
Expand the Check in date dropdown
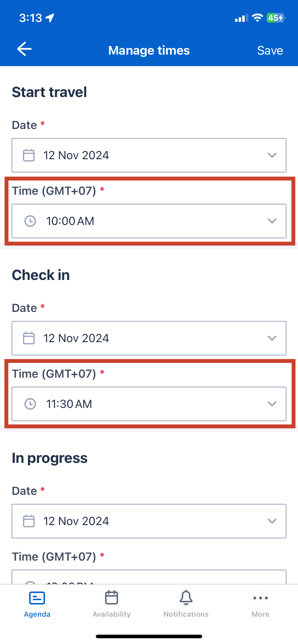coord(272,338)
